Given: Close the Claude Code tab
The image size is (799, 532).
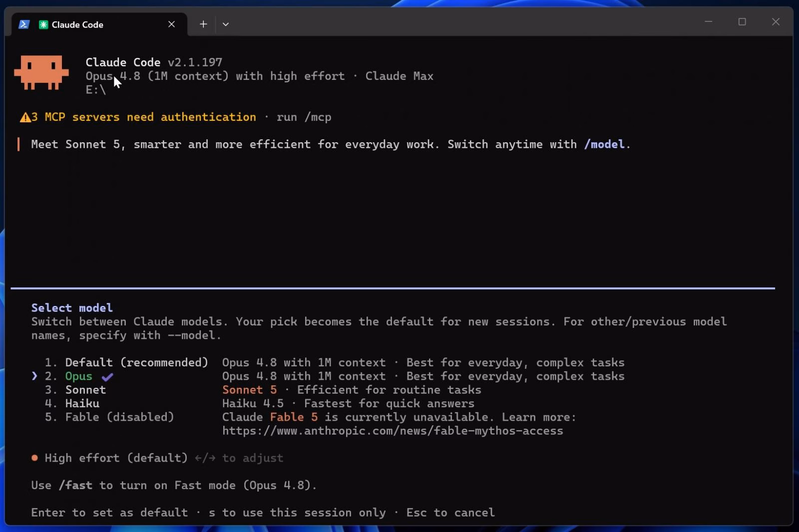Looking at the screenshot, I should pyautogui.click(x=171, y=24).
